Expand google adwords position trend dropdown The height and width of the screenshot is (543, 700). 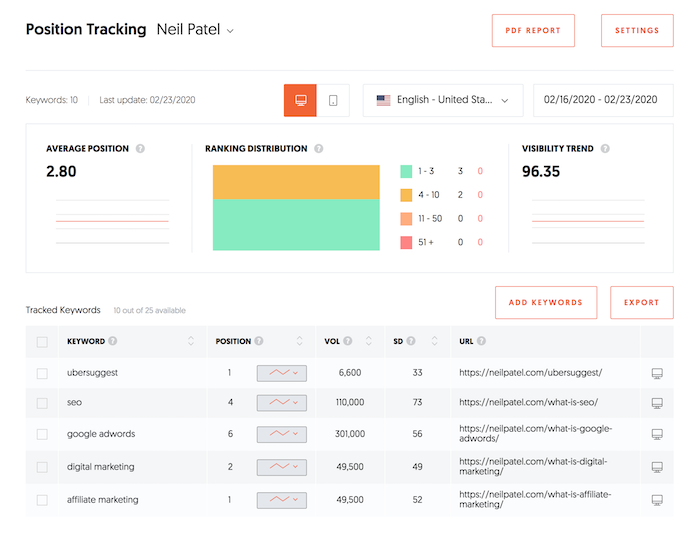[282, 434]
